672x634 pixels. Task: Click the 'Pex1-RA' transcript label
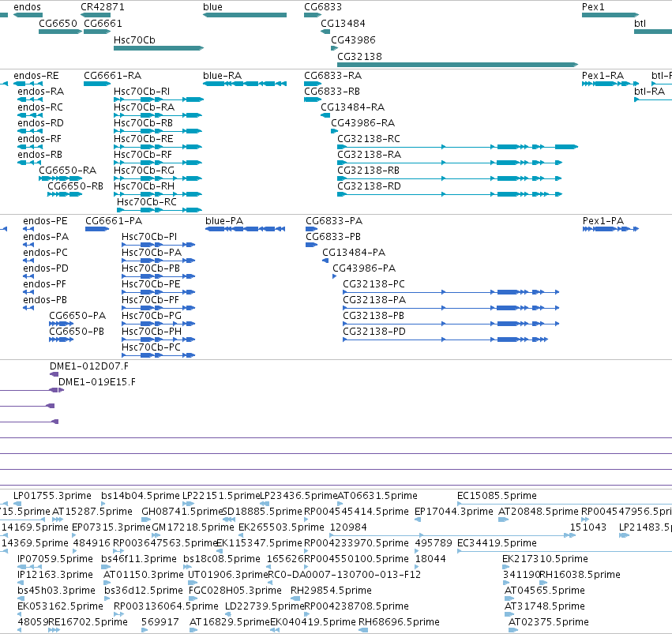coord(603,76)
